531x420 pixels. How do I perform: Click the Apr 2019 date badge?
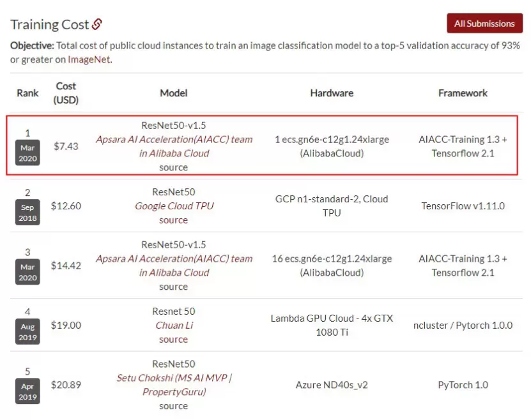pyautogui.click(x=27, y=391)
